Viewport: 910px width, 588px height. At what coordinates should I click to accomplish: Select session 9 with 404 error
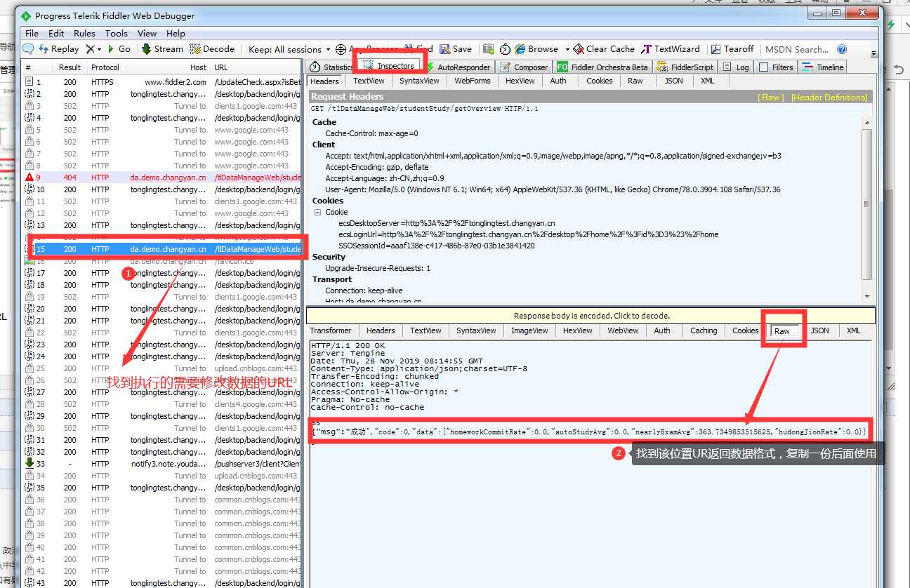[x=163, y=178]
